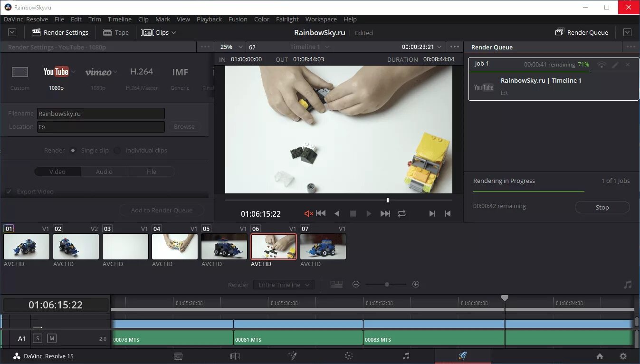Open the Entire Timeline render range dropdown

click(283, 285)
